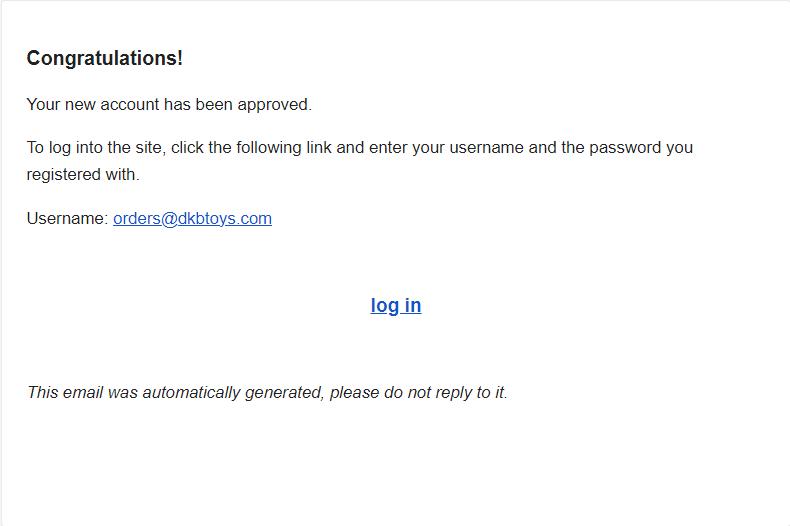Click "registered with." at the paragraph end

83,174
